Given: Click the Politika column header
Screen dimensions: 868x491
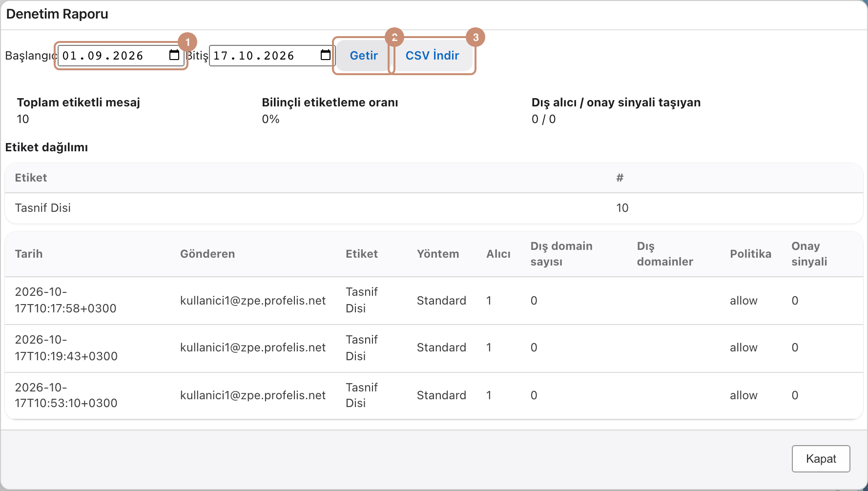Looking at the screenshot, I should pyautogui.click(x=751, y=254).
